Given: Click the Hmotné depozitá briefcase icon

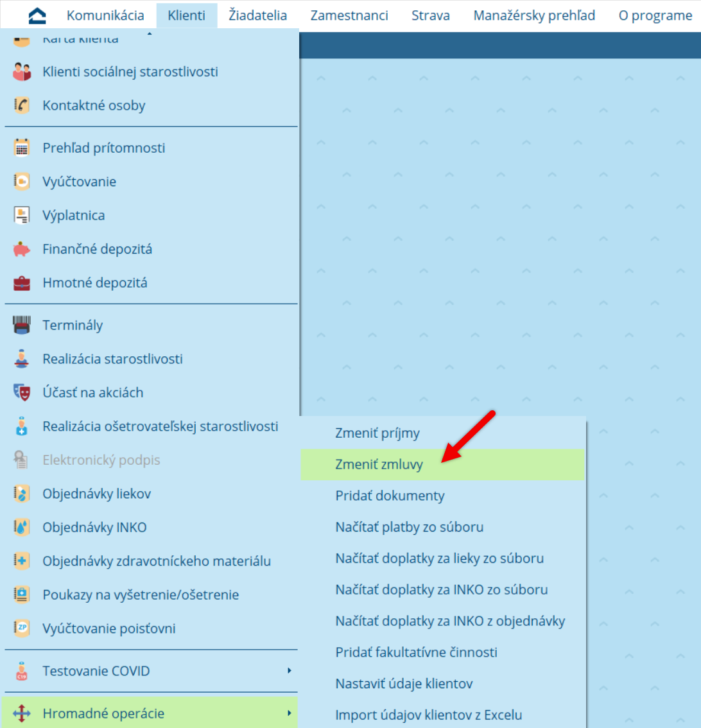Looking at the screenshot, I should click(x=22, y=282).
